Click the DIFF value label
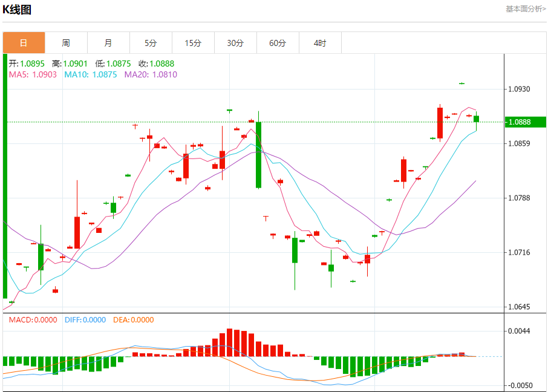551x392 pixels. 85,320
